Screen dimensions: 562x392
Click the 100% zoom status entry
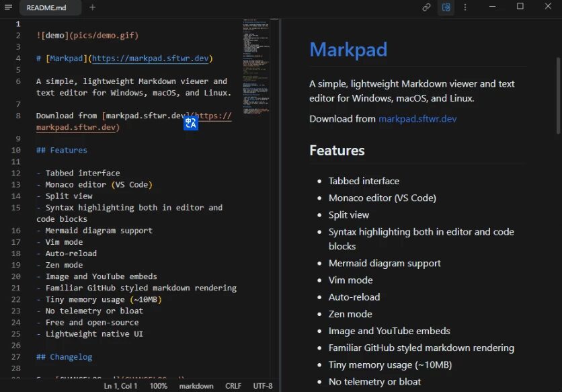click(x=159, y=386)
